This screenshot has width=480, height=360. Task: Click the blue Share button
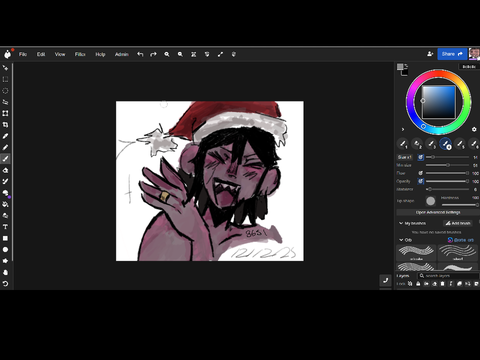tap(452, 54)
